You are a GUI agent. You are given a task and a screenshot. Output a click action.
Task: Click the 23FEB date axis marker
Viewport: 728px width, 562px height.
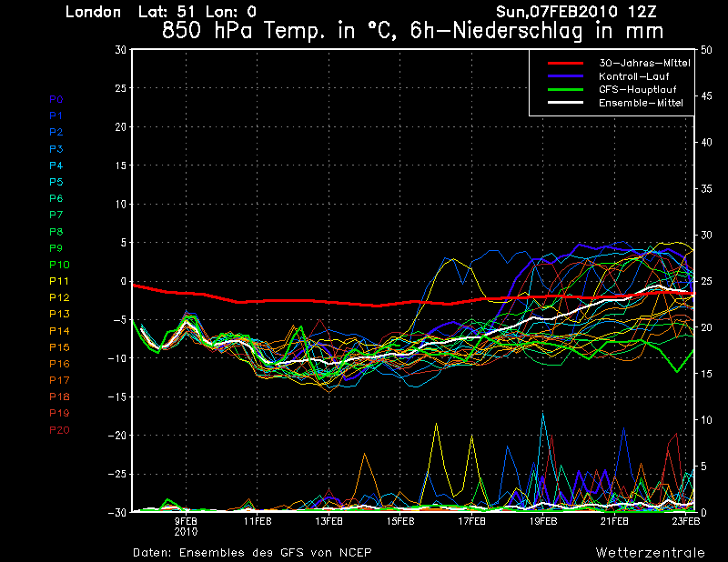(685, 521)
